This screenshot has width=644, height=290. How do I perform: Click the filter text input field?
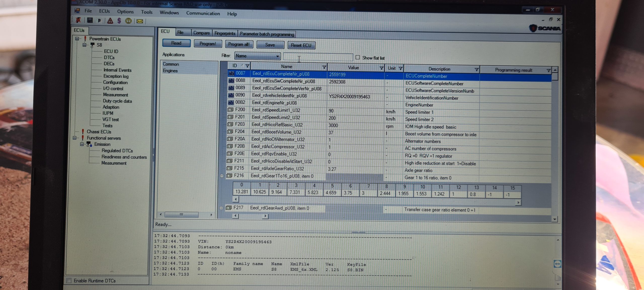[318, 57]
